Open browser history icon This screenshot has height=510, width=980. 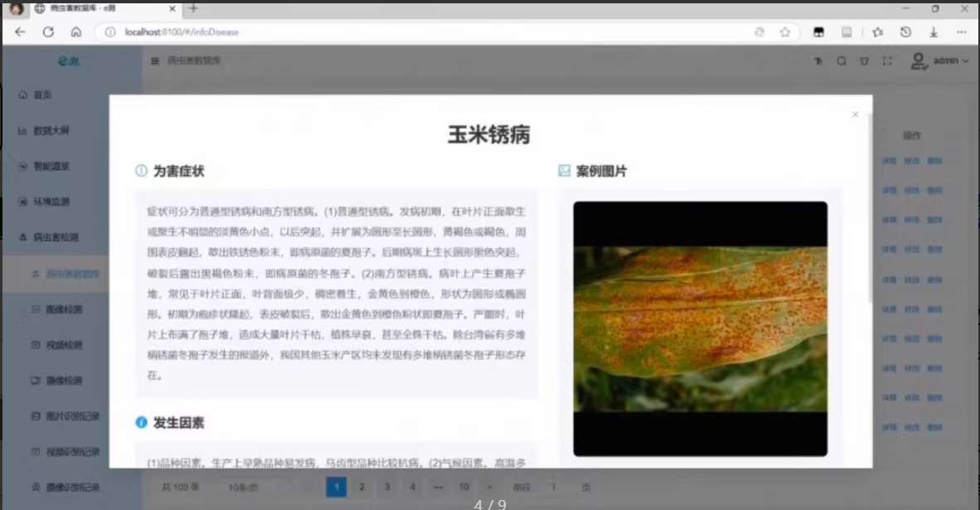[x=905, y=32]
